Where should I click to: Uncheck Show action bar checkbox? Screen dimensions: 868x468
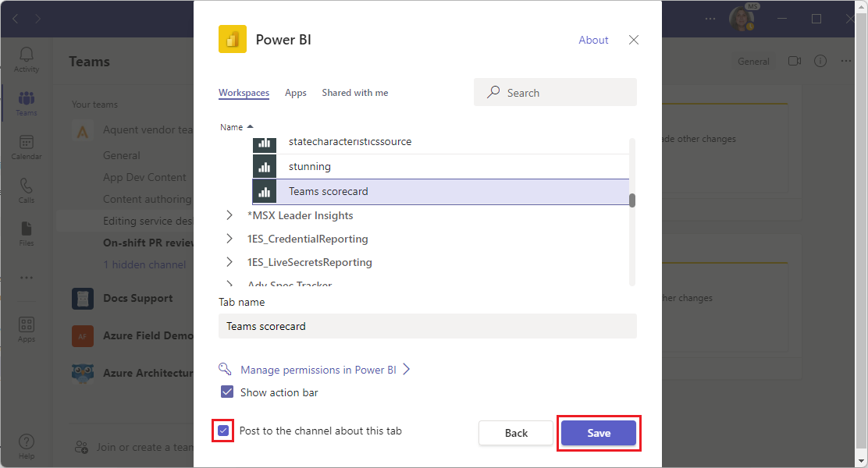click(227, 392)
